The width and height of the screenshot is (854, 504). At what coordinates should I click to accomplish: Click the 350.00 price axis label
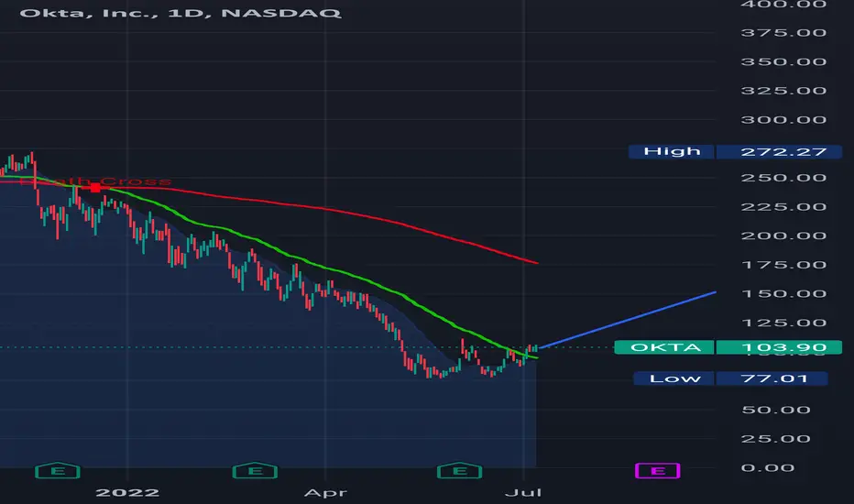tap(783, 61)
